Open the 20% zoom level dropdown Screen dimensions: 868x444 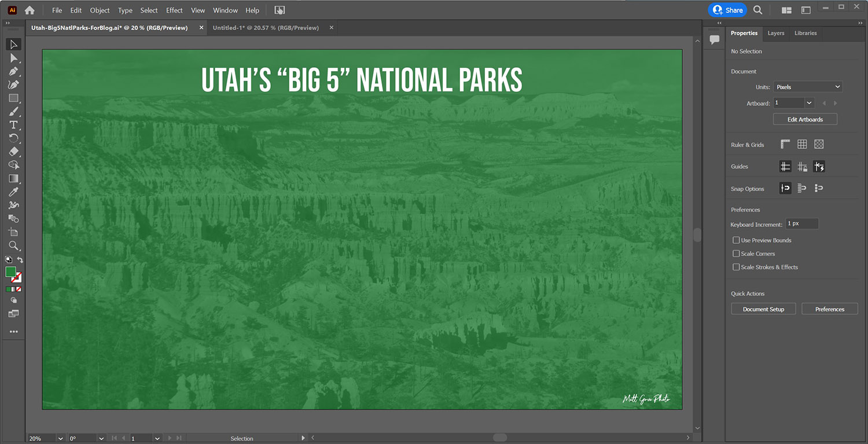coord(60,439)
